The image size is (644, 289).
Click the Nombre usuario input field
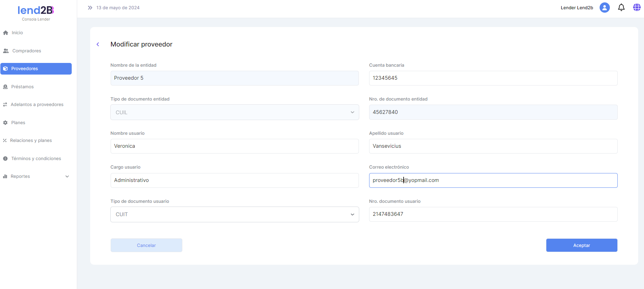coord(235,146)
